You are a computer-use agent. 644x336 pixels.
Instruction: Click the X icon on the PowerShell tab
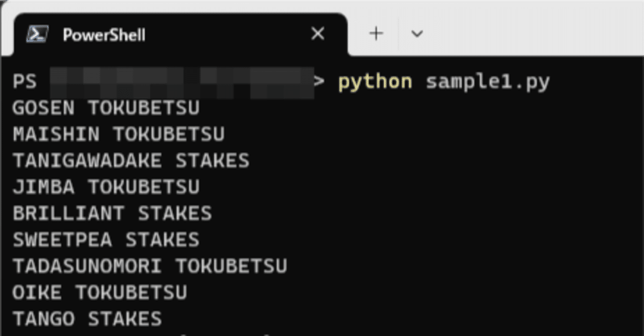[x=317, y=34]
